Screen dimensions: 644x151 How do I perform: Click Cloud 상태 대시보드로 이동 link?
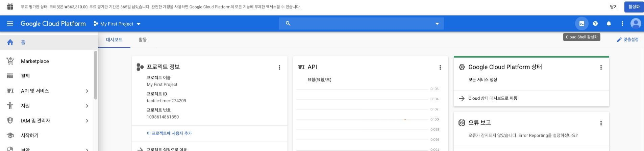coord(493,98)
